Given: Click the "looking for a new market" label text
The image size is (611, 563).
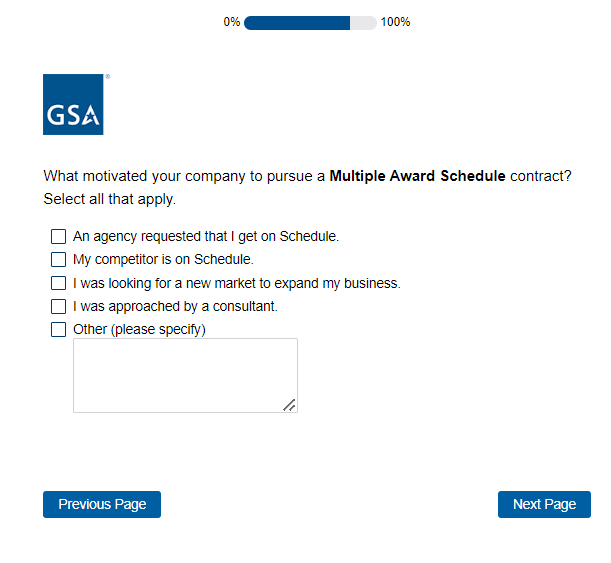Looking at the screenshot, I should [x=236, y=283].
